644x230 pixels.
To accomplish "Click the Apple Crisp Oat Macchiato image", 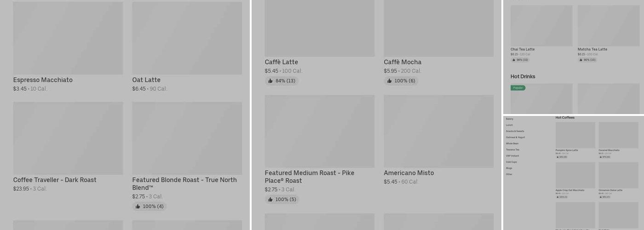I will (x=575, y=175).
